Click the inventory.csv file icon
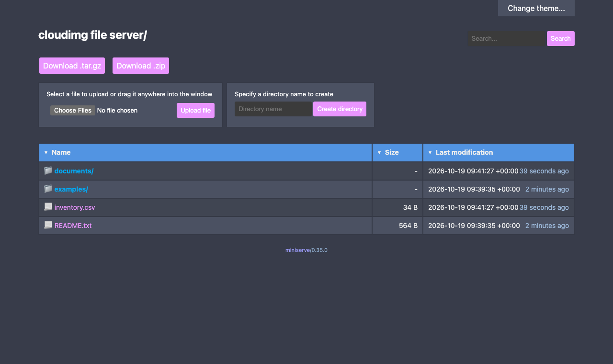This screenshot has height=364, width=613. [48, 207]
